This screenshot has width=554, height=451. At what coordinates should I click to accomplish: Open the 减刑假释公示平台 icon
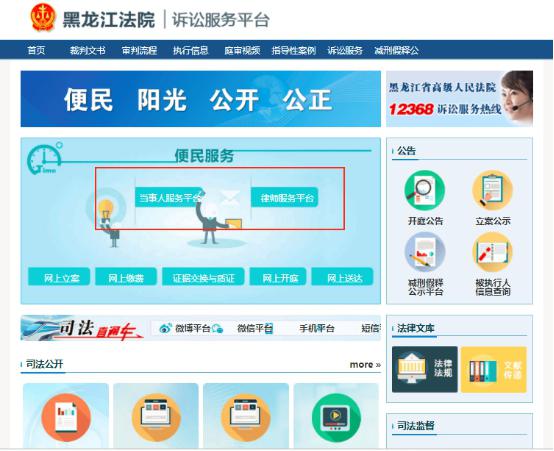point(424,252)
